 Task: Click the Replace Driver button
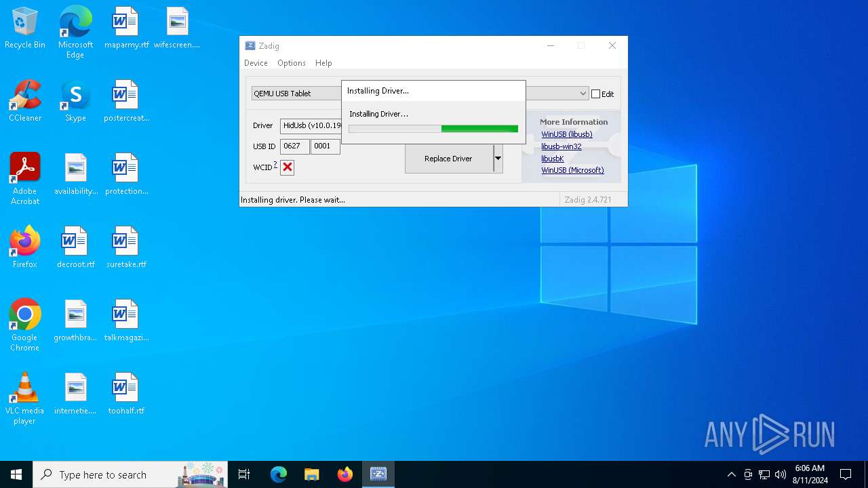tap(449, 159)
